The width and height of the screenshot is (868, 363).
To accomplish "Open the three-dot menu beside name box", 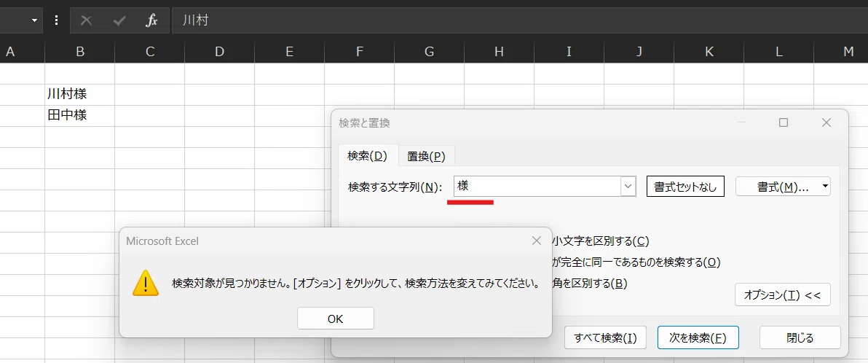I will click(57, 20).
